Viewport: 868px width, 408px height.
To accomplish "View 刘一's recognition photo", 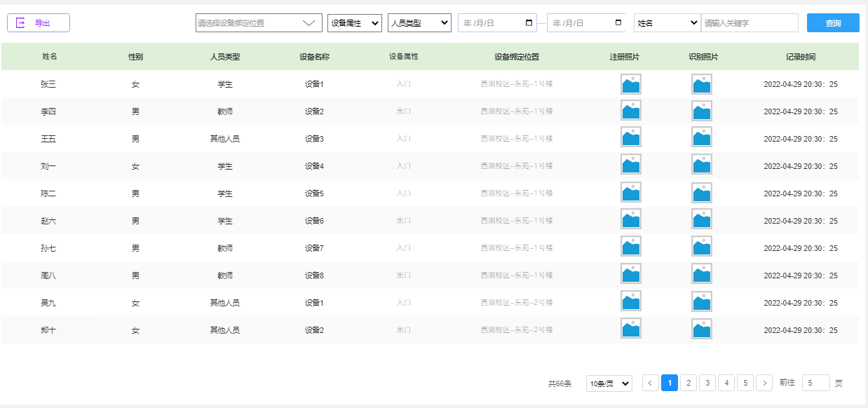I will coord(702,165).
